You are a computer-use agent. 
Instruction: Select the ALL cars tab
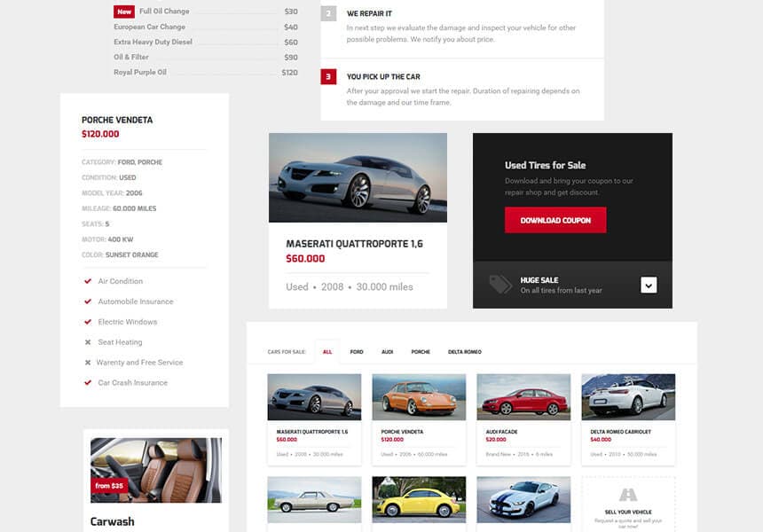click(327, 352)
